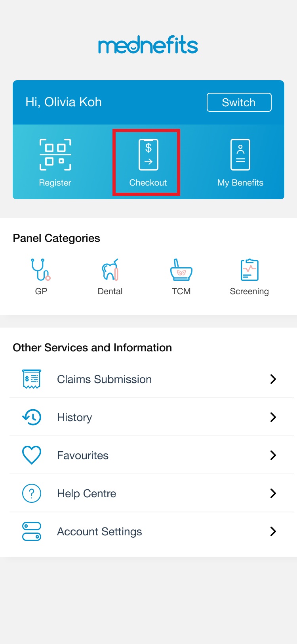The height and width of the screenshot is (644, 297).
Task: Select the Register QR code icon
Action: (55, 154)
